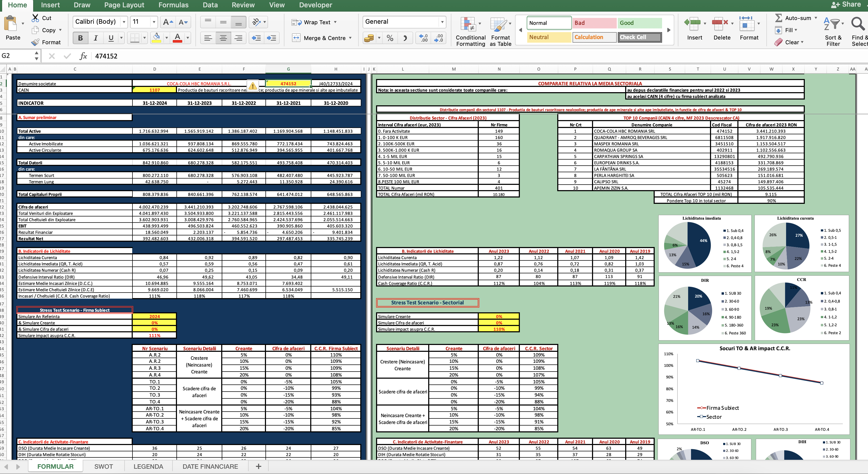The image size is (868, 474).
Task: Open the number format General dropdown
Action: pos(442,22)
